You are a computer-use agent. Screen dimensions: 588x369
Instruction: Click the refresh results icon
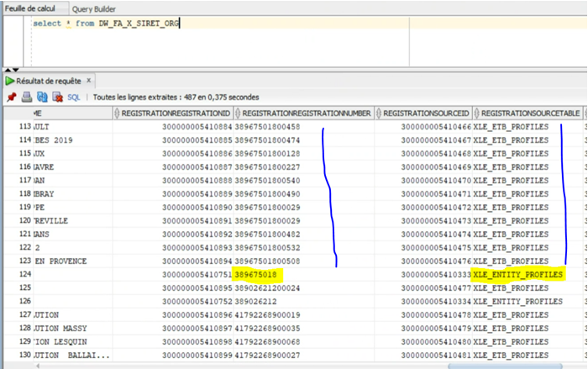tap(42, 98)
